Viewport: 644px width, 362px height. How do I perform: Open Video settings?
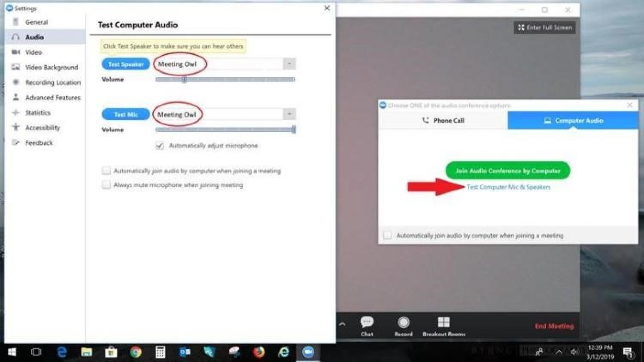tap(45, 52)
